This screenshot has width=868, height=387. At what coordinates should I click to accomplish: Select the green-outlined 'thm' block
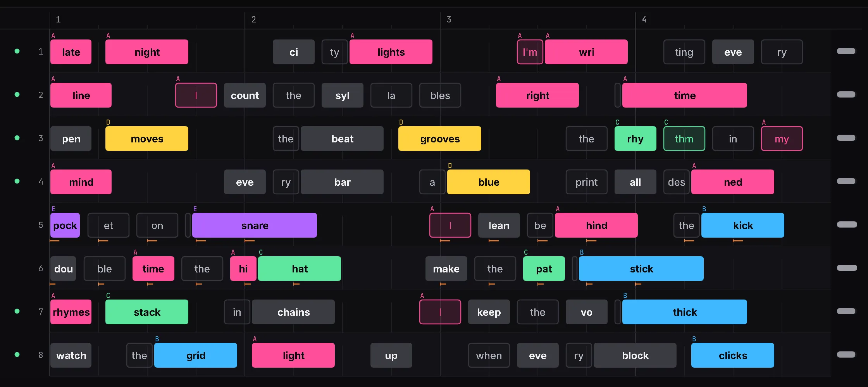[x=684, y=139]
